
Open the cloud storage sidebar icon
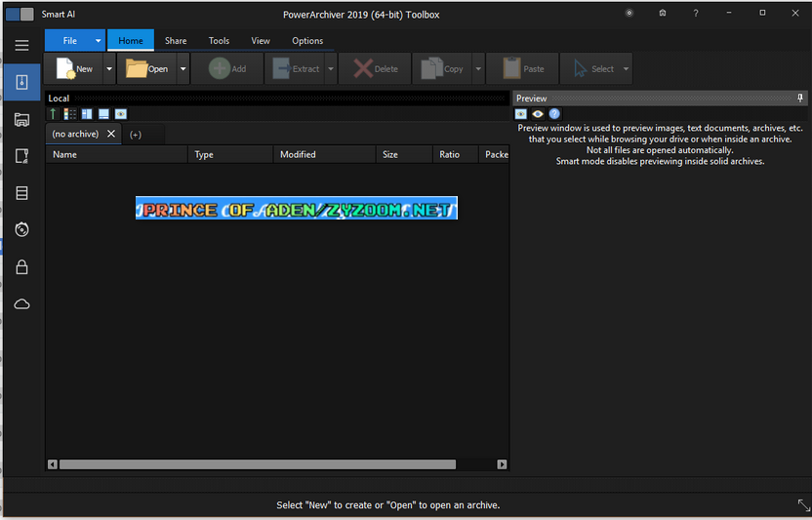(x=21, y=304)
